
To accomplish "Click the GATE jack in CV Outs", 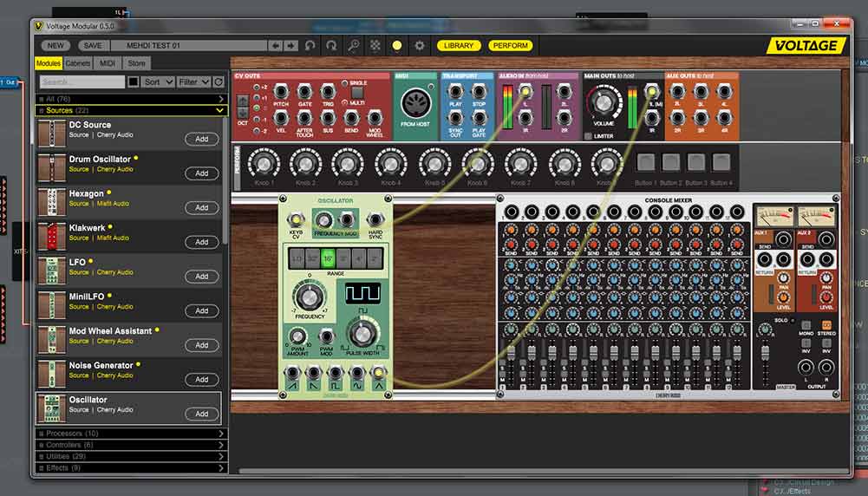I will [x=304, y=91].
